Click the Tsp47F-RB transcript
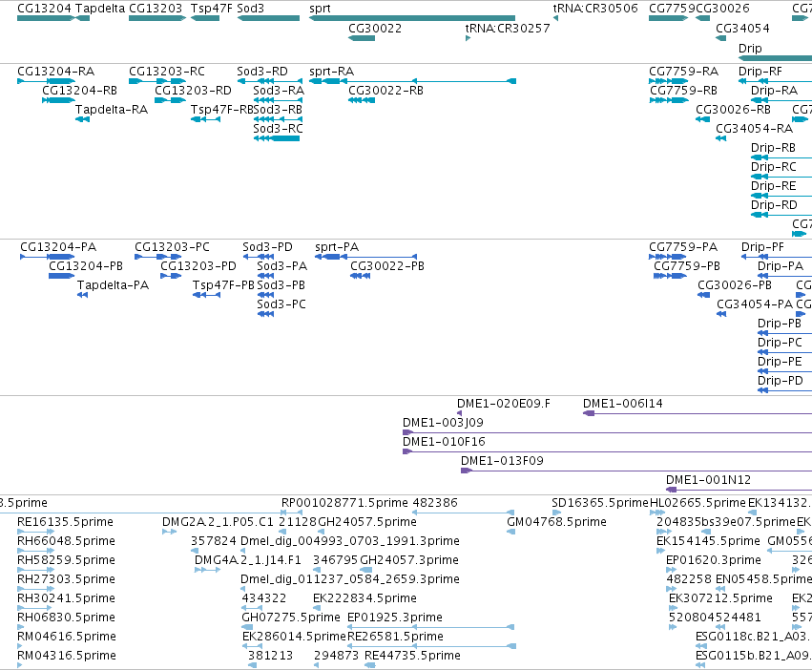The height and width of the screenshot is (670, 812). point(205,119)
